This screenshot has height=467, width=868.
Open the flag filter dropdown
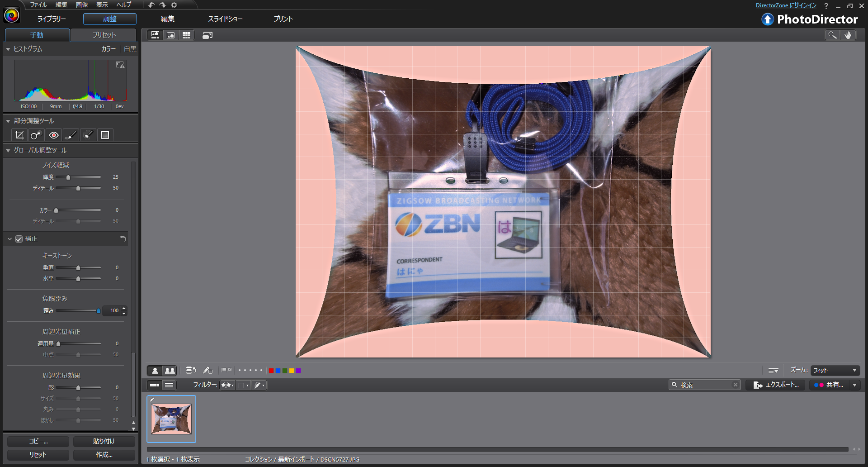(227, 385)
